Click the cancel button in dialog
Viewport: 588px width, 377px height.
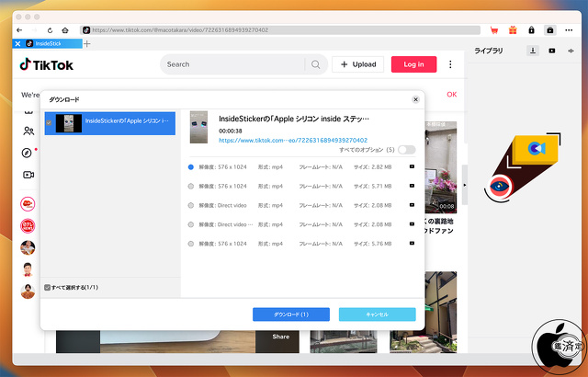[378, 314]
